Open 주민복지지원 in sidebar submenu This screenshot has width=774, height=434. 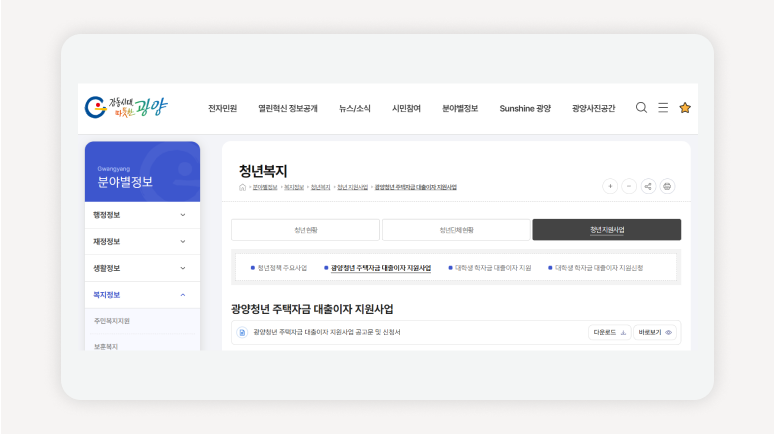pyautogui.click(x=112, y=321)
